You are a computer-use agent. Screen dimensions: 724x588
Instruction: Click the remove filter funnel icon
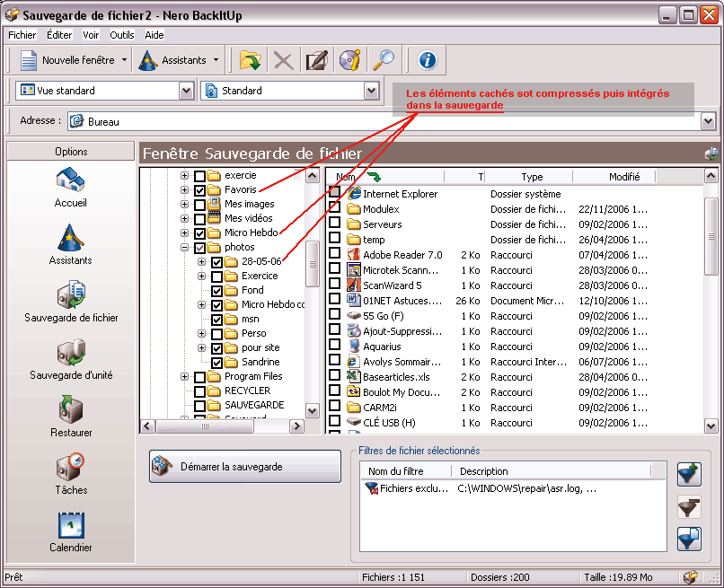689,507
